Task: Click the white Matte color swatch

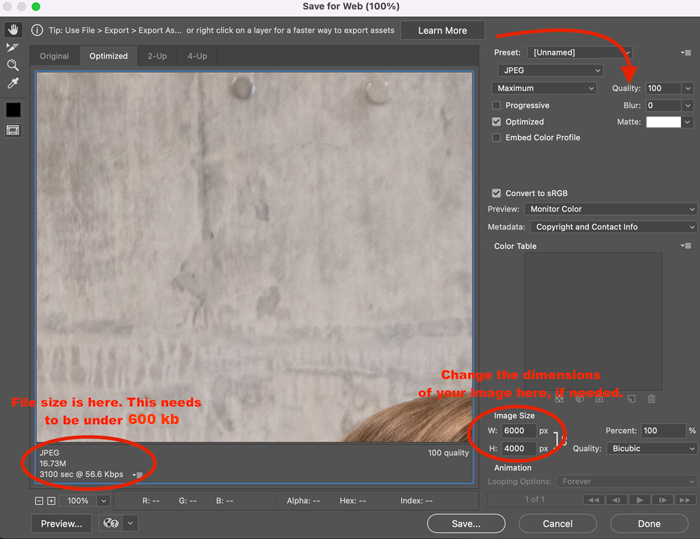Action: (x=663, y=121)
